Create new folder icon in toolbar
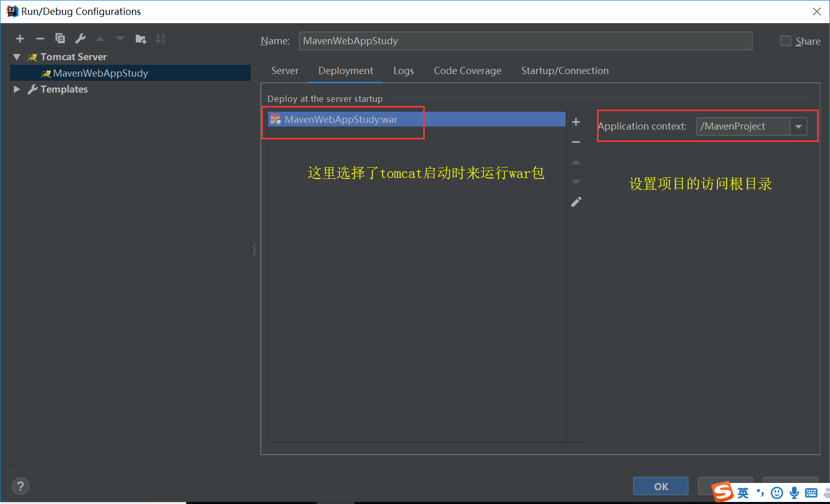The width and height of the screenshot is (830, 504). (140, 39)
